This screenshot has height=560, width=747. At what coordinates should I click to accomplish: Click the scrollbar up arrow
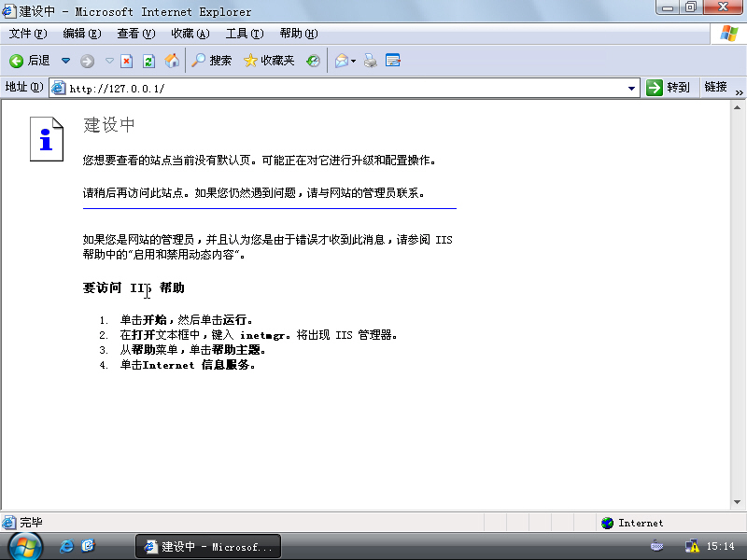click(x=737, y=107)
